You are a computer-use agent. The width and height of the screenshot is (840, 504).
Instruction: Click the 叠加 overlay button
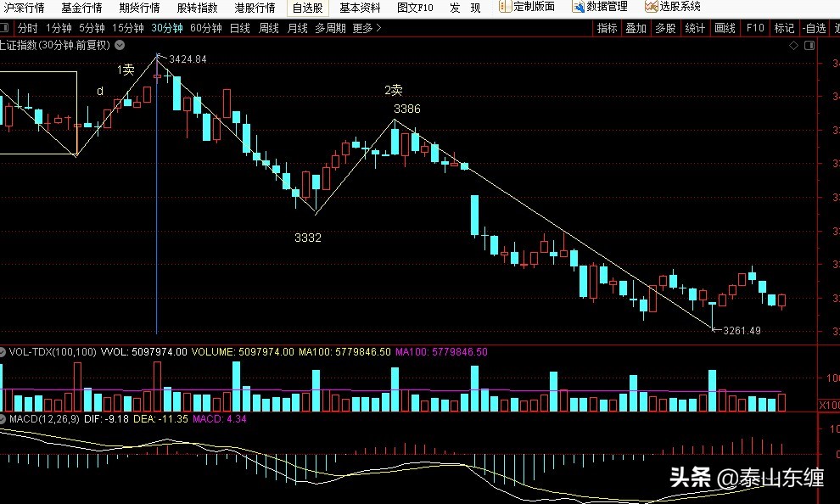coord(636,28)
